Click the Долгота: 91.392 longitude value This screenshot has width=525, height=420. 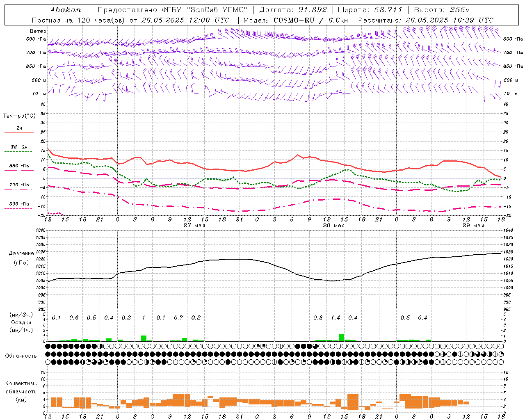click(x=293, y=10)
